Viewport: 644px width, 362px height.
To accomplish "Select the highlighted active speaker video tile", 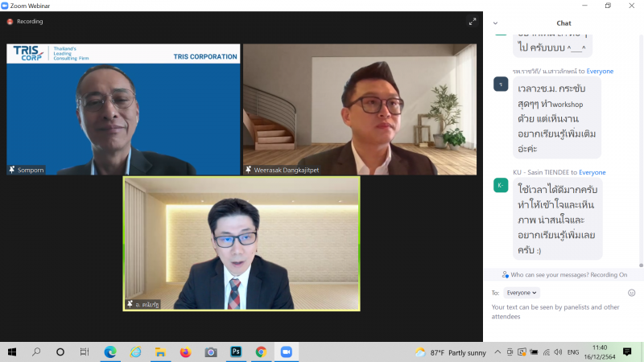I will 242,244.
